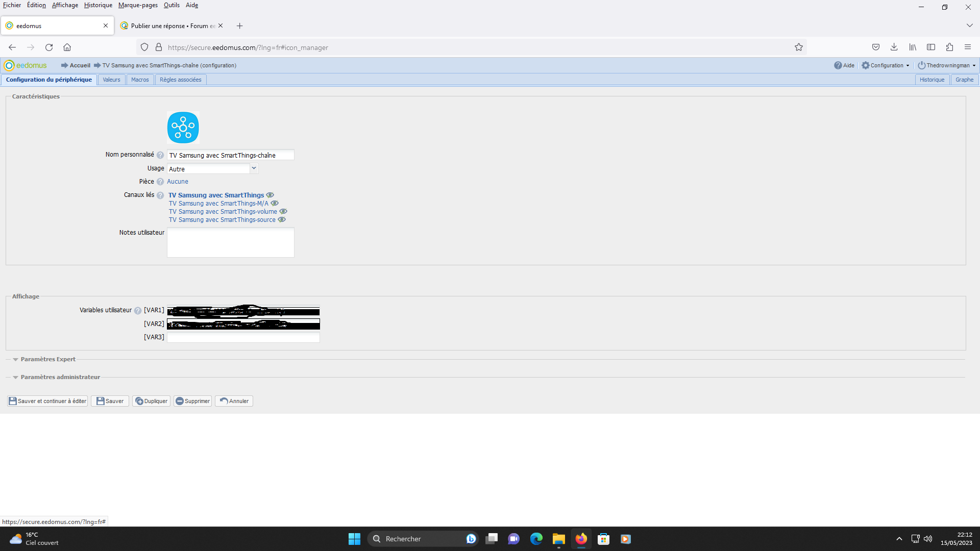
Task: Open TV Samsung avec SmartThings link
Action: click(x=216, y=195)
